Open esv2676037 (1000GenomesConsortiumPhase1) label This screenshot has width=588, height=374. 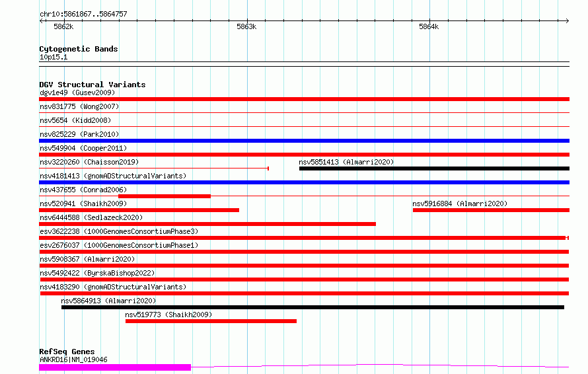point(119,245)
